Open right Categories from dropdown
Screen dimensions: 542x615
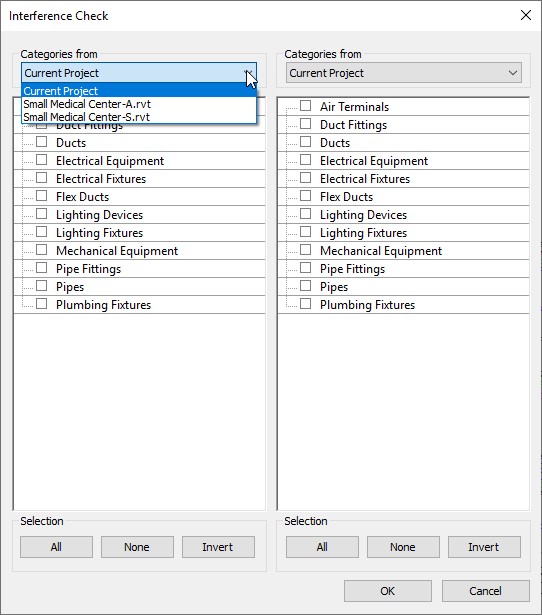pyautogui.click(x=404, y=73)
